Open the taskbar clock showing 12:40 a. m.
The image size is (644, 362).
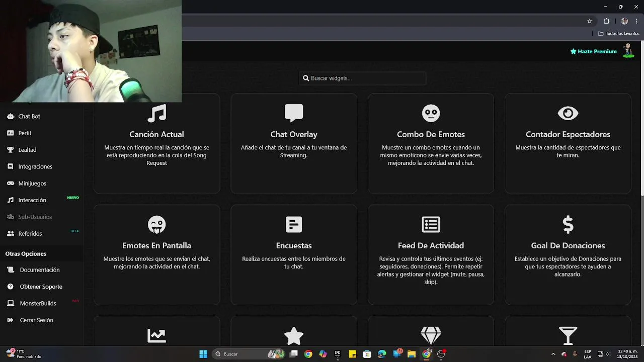click(x=627, y=354)
